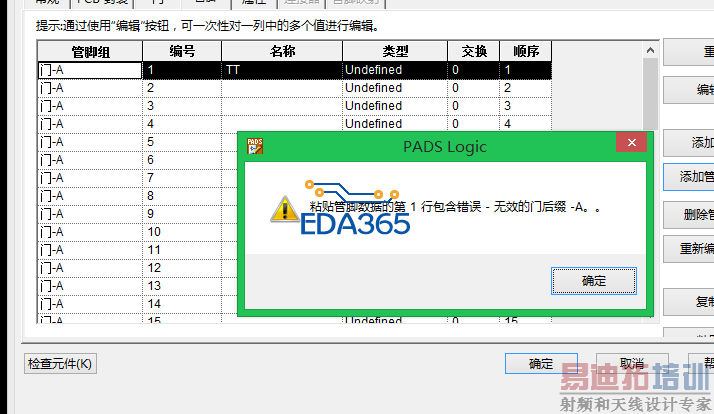Select the 交换 cell with 0 in row 2
Image resolution: width=714 pixels, height=414 pixels.
(x=474, y=88)
